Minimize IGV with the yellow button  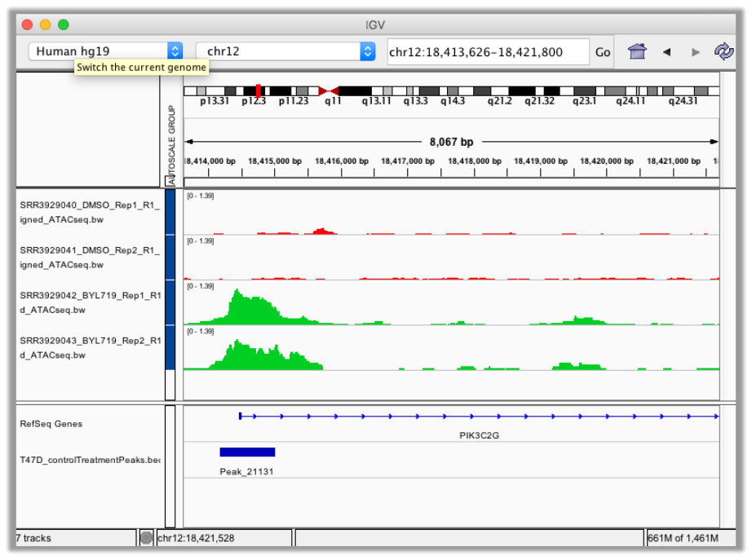45,25
